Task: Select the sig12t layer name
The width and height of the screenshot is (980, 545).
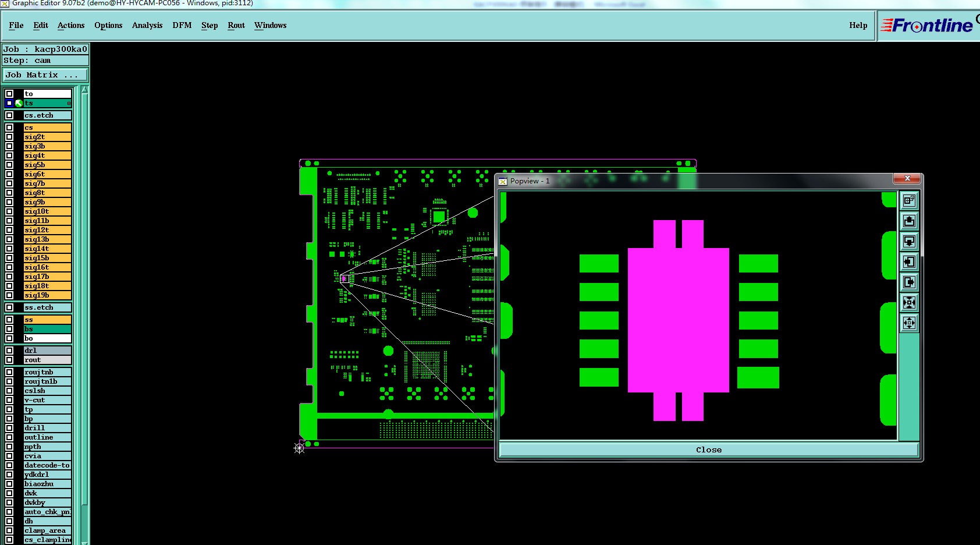Action: (x=47, y=230)
